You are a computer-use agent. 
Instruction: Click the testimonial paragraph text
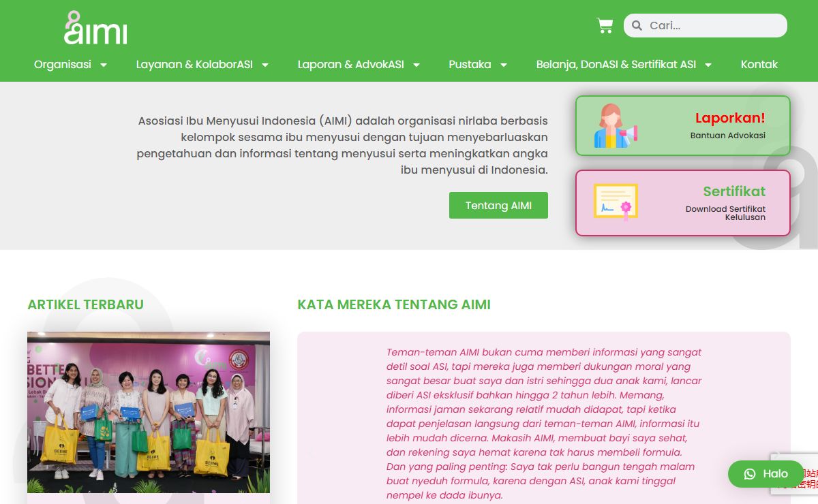[x=544, y=424]
